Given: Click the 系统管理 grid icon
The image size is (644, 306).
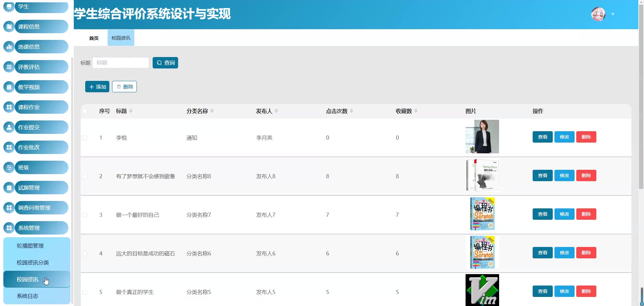Looking at the screenshot, I should point(9,228).
